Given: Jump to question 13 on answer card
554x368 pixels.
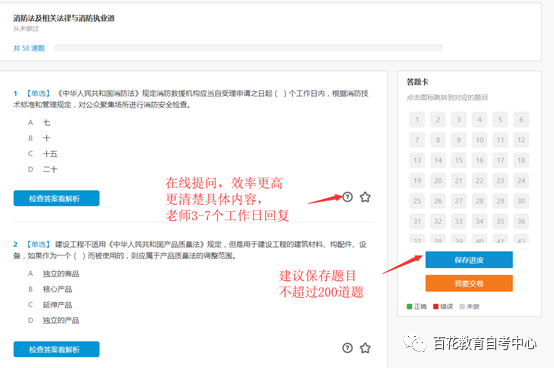Looking at the screenshot, I should (417, 160).
